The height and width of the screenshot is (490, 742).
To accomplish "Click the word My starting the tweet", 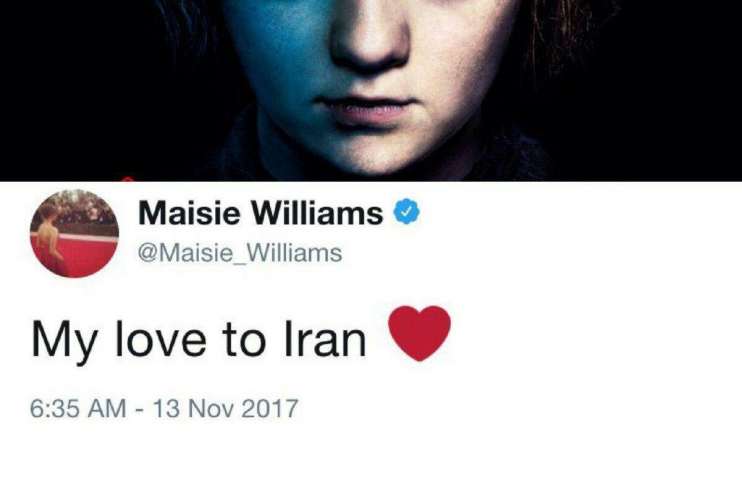I will [63, 342].
